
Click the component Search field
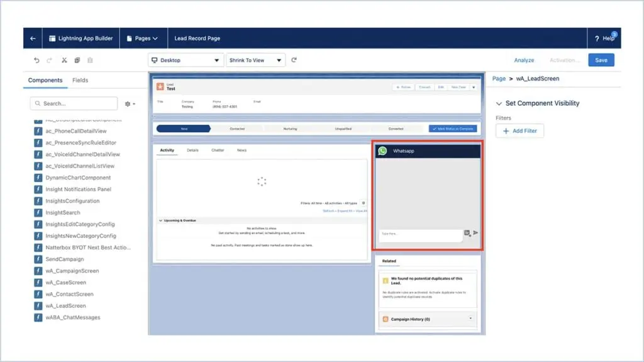[74, 104]
